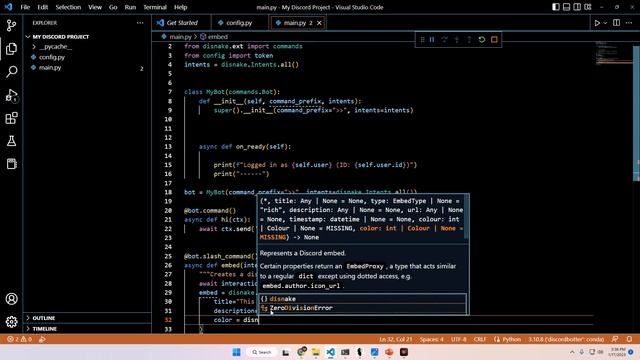
Task: Split the editor to the right
Action: coord(616,23)
